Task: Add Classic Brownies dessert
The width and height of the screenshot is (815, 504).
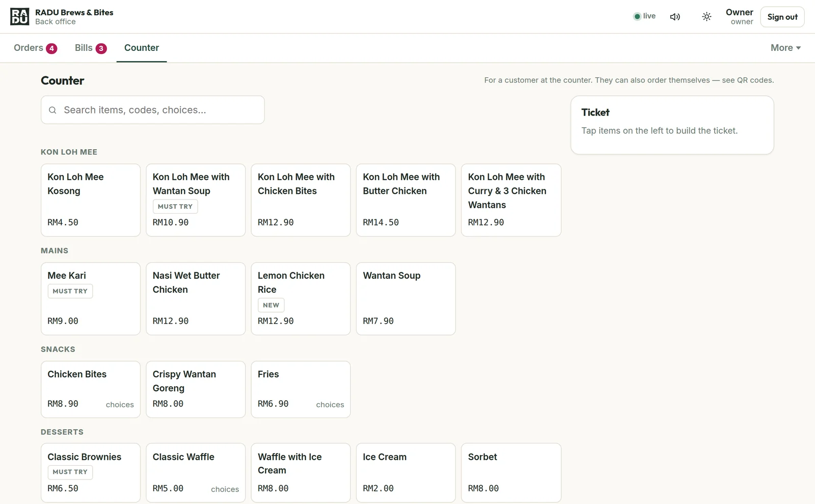Action: [91, 473]
